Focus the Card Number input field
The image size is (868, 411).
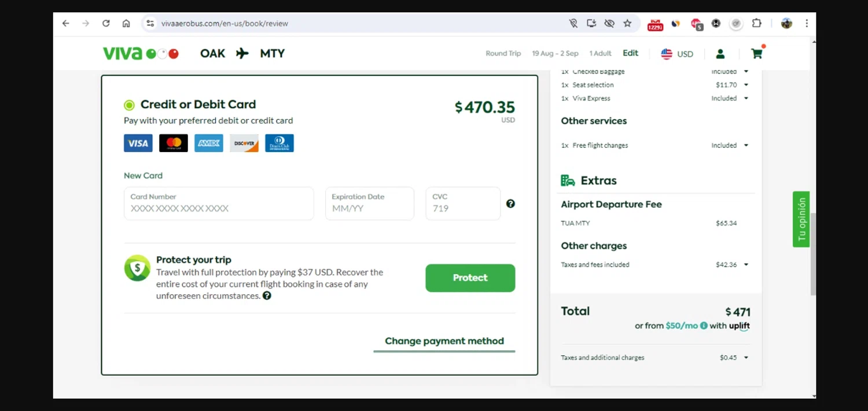(x=219, y=203)
